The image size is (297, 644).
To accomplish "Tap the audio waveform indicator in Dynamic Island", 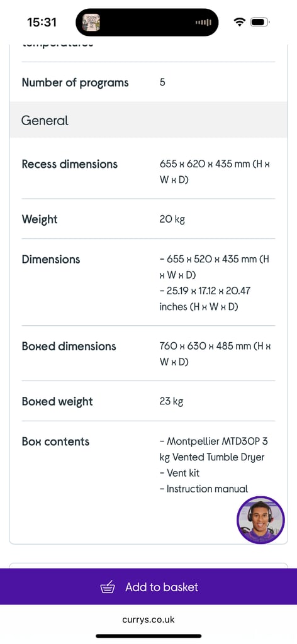I will tap(203, 22).
